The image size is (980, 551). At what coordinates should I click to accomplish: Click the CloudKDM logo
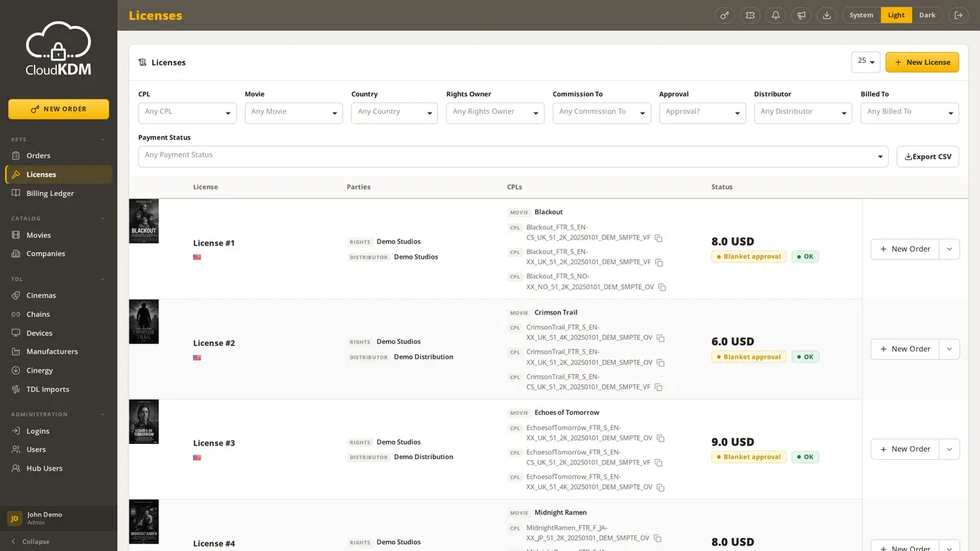(x=58, y=48)
